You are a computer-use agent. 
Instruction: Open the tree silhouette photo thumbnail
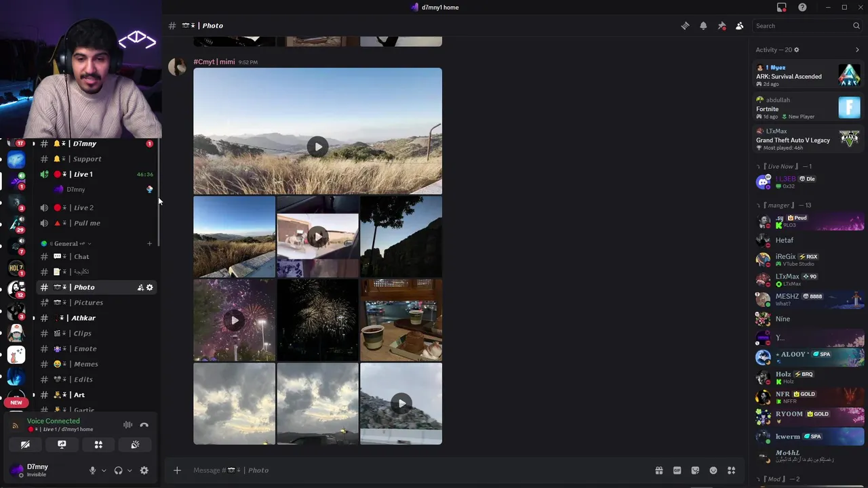(401, 237)
